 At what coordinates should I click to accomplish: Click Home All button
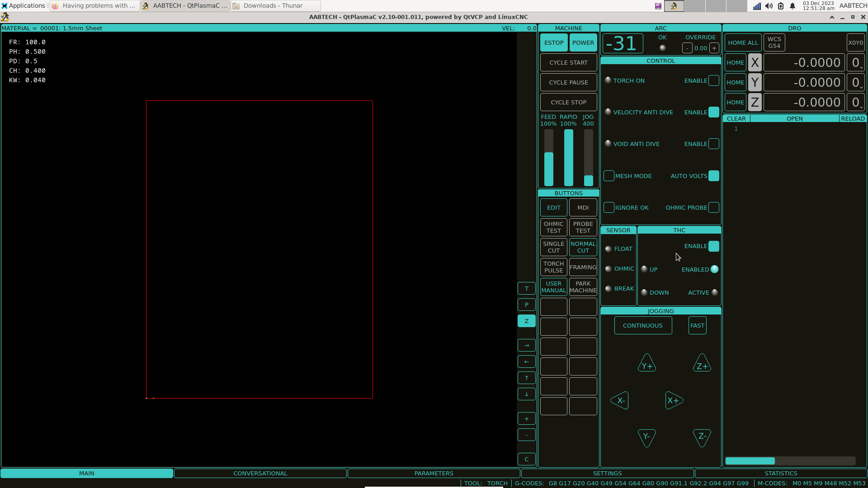coord(743,42)
